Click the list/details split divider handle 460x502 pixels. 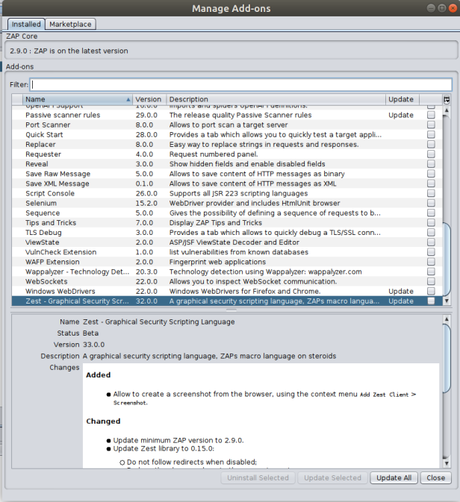point(231,310)
